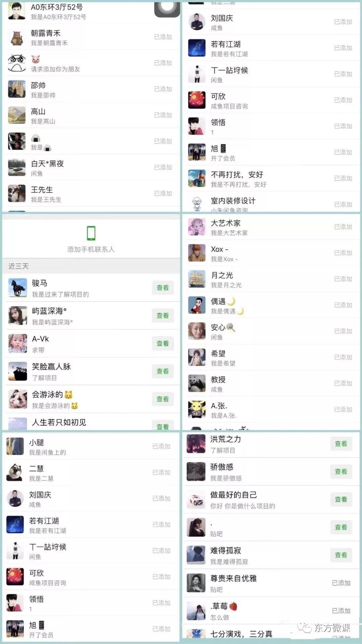Click 查看 next to 骏马

pos(163,288)
